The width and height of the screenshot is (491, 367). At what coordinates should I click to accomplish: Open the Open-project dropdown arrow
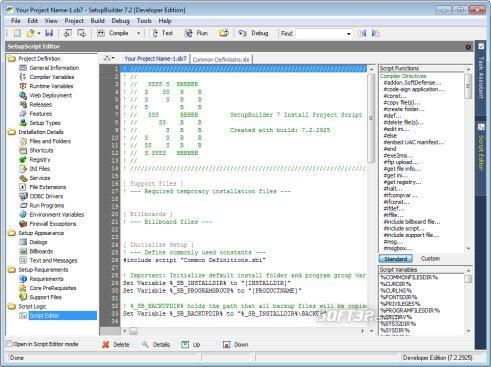coord(39,33)
